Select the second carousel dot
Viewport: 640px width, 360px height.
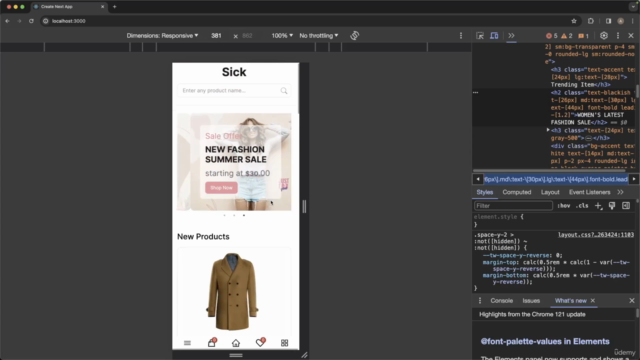234,215
